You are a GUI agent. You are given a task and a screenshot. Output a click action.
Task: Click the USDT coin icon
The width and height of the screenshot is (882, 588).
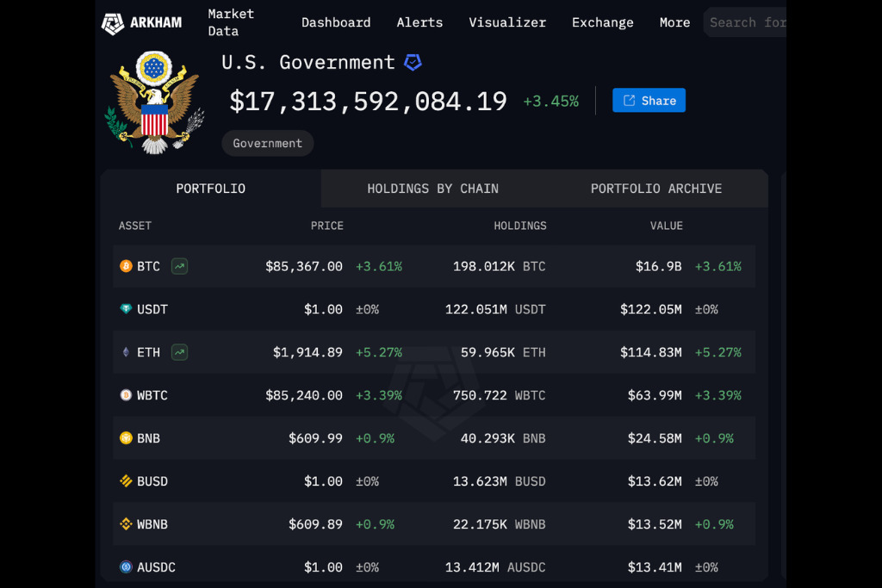126,308
